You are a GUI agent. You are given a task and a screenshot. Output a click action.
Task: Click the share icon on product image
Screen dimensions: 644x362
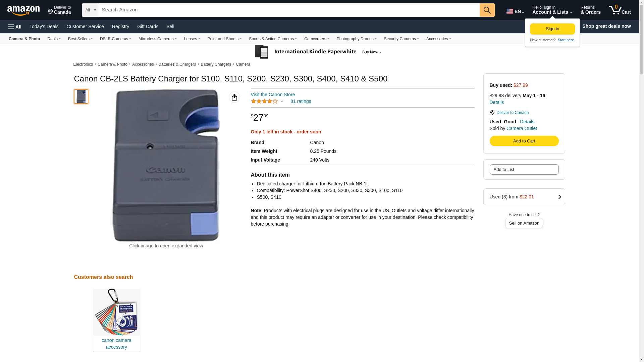pos(234,97)
